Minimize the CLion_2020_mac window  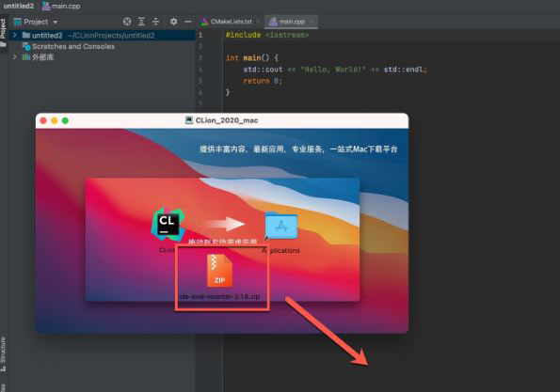click(x=55, y=120)
